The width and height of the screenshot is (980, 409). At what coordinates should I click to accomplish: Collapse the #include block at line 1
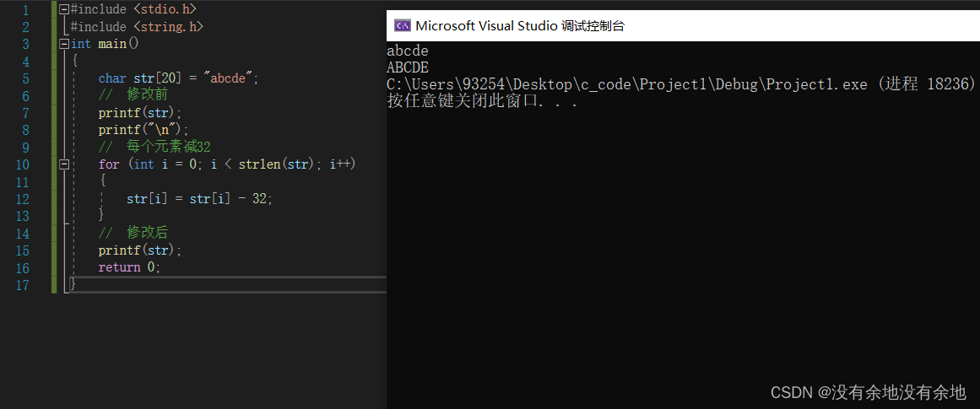63,10
